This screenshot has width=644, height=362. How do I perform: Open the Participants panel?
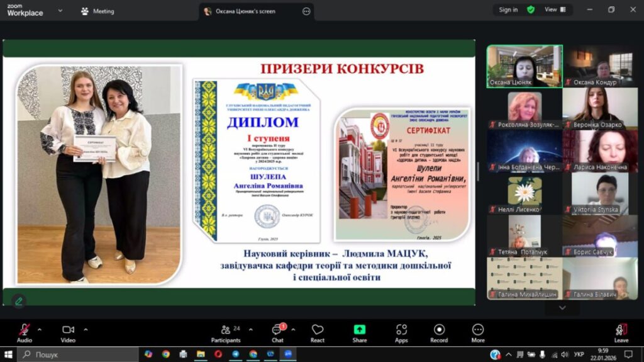(226, 333)
